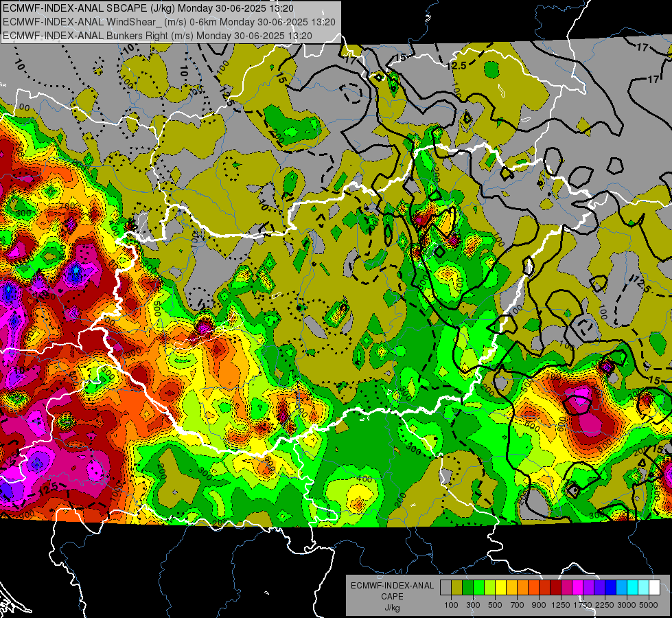Image resolution: width=672 pixels, height=618 pixels.
Task: Click the legend value 1250
Action: [x=561, y=605]
